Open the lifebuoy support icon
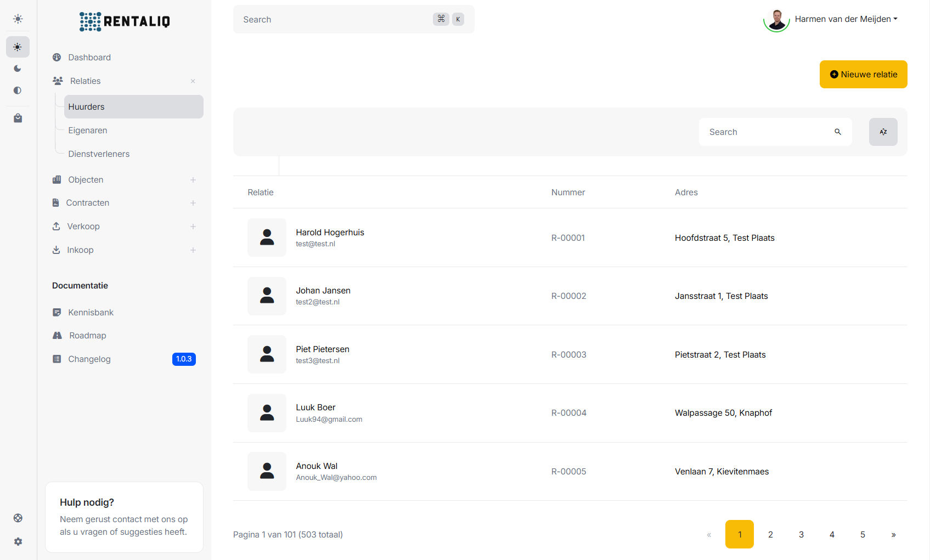This screenshot has width=930, height=560. click(x=18, y=518)
